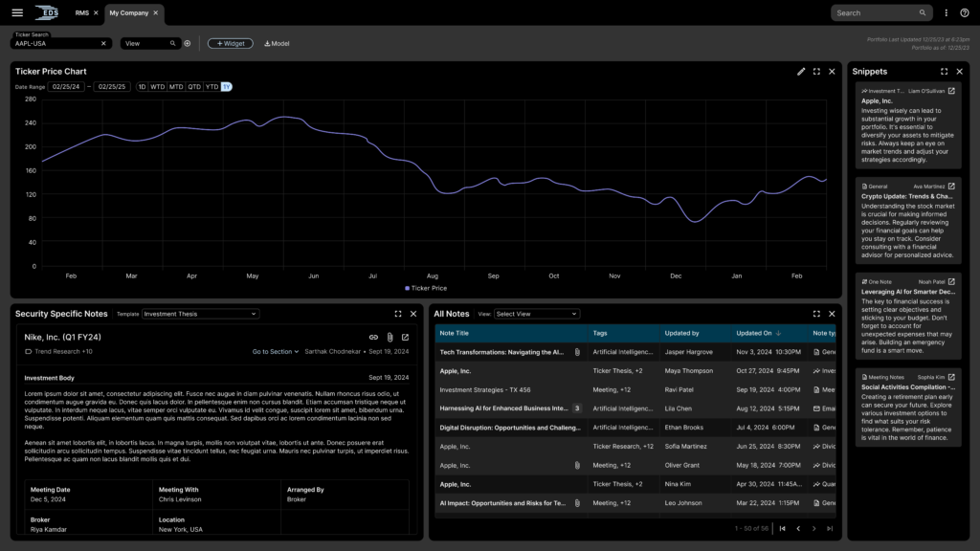Expand Security Specific Notes to fullscreen
The width and height of the screenshot is (980, 551).
click(x=398, y=314)
